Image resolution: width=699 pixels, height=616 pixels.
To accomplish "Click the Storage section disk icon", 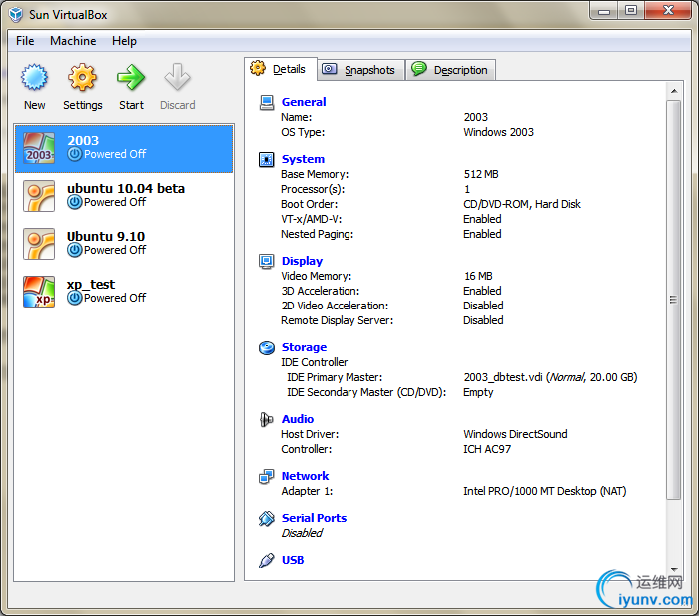I will click(x=267, y=348).
